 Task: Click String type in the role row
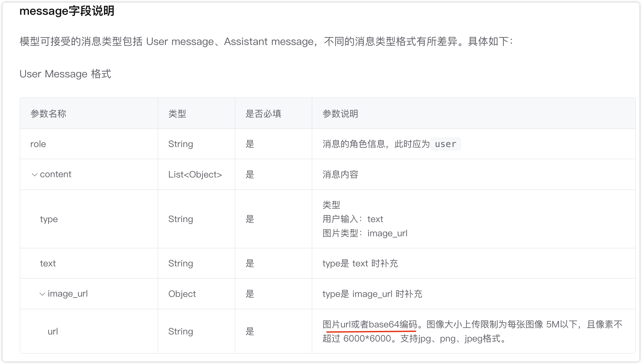pos(181,144)
